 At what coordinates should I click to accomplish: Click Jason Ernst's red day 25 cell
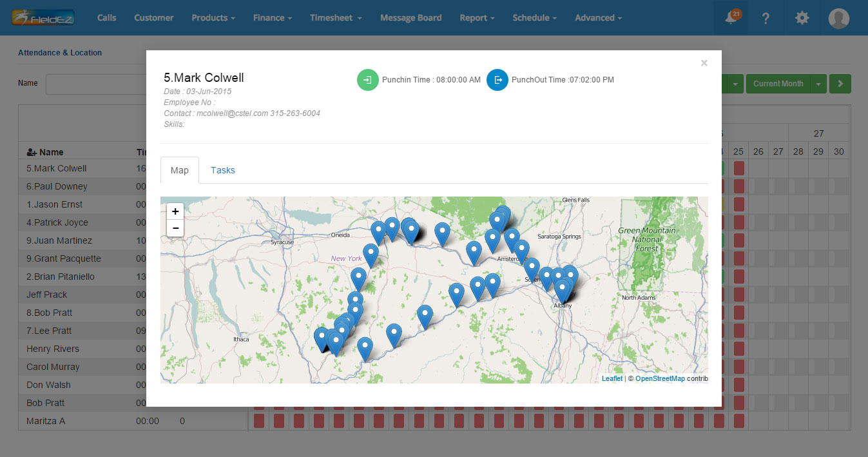[739, 204]
